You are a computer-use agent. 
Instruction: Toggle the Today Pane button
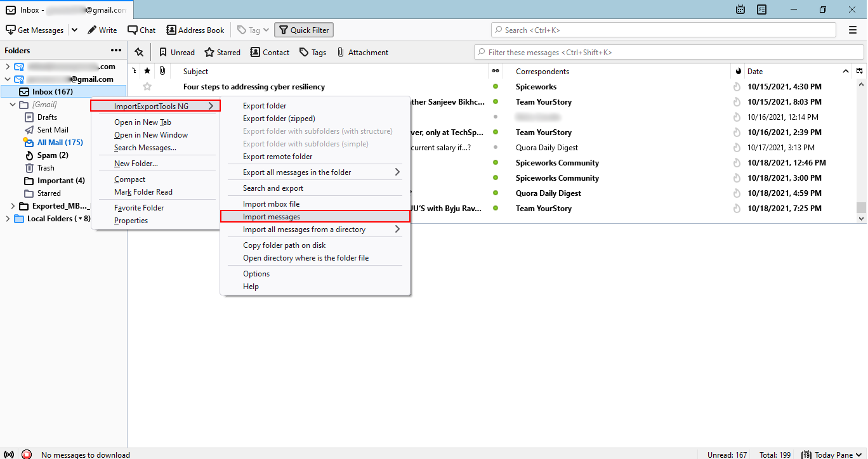tap(830, 455)
